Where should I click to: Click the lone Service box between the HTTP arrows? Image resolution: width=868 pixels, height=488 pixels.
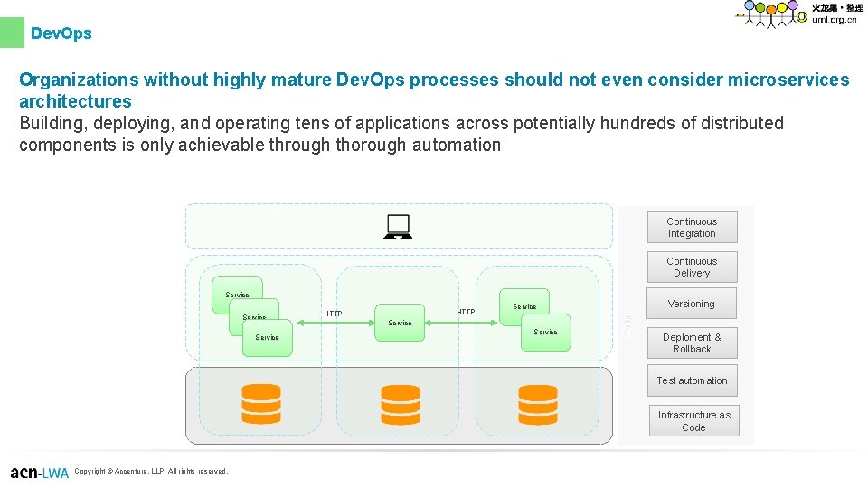tap(400, 323)
